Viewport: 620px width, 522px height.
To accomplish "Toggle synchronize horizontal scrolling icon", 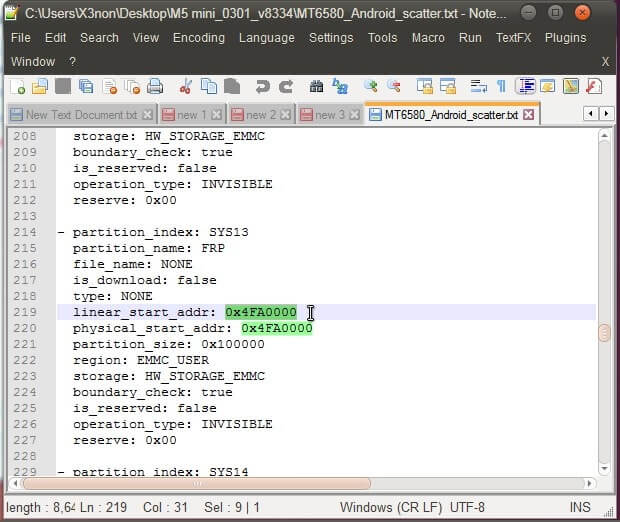I will [448, 86].
